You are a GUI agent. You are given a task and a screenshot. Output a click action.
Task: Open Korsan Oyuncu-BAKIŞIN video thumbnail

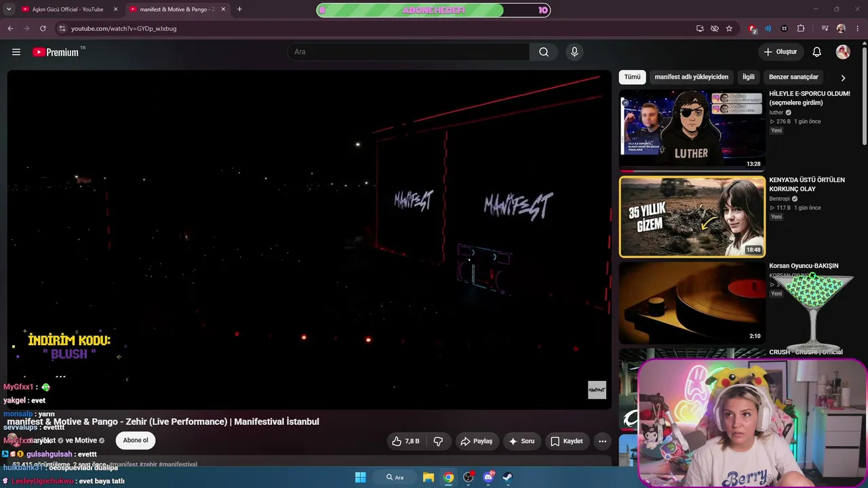692,303
